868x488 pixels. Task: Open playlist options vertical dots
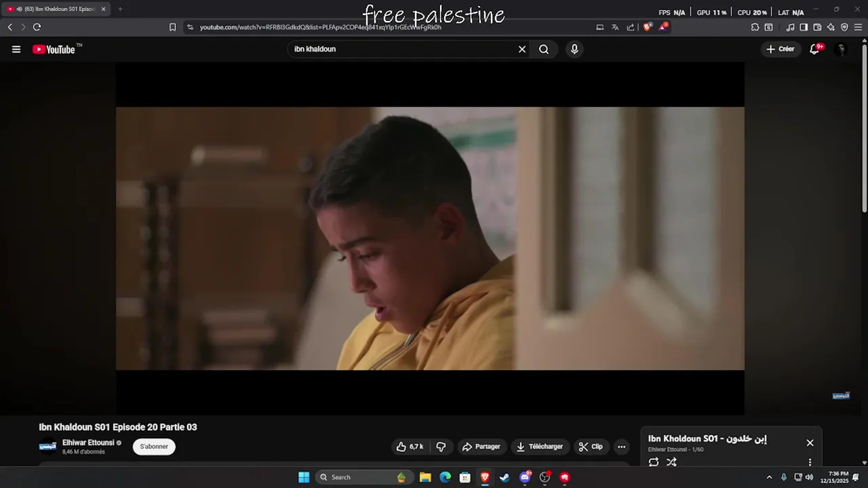pos(810,462)
